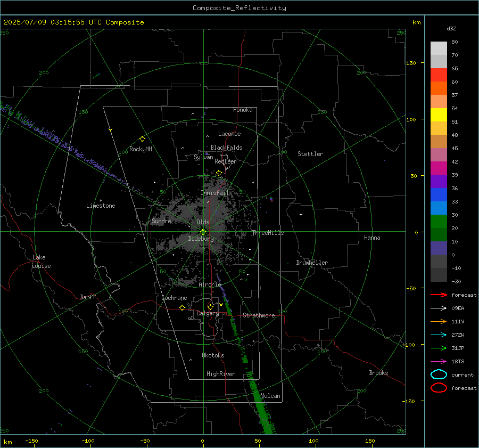This screenshot has width=479, height=448.
Task: Click the yellow diamond marker above Calgary
Action: click(210, 307)
